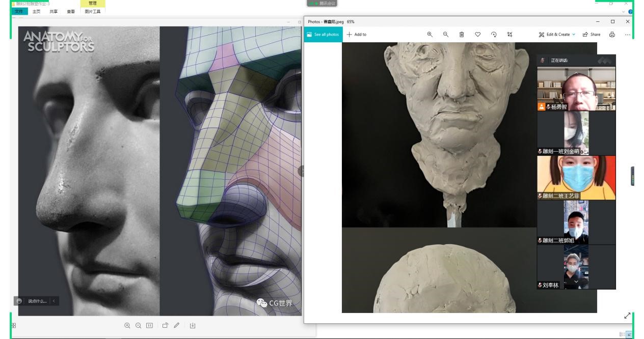Viewport: 644px width, 339px height.
Task: Open the 文件 menu tab
Action: click(19, 11)
